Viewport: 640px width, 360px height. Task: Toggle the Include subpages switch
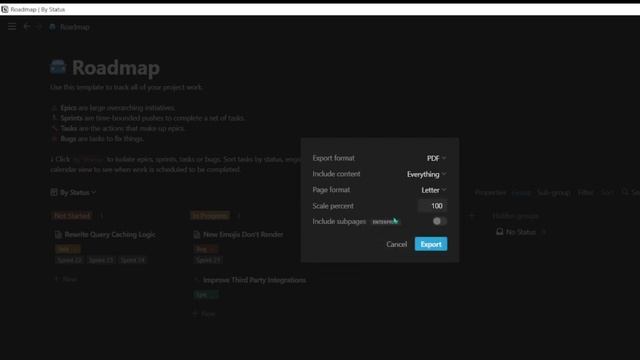tap(440, 221)
